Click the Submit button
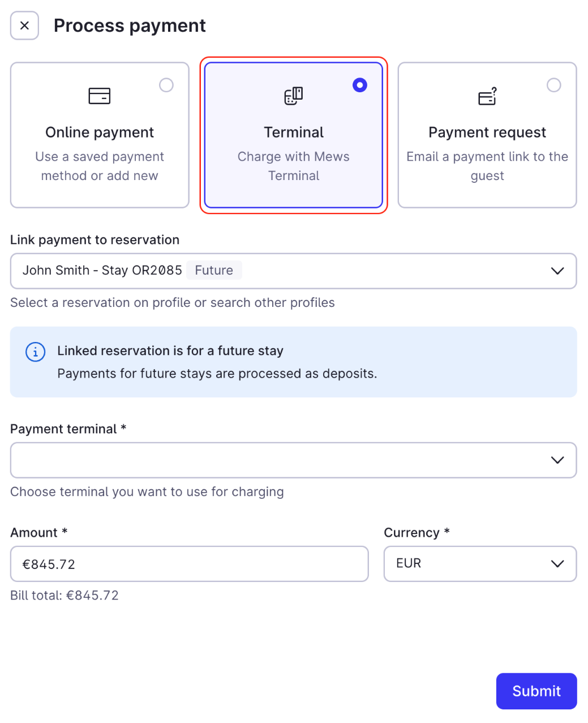 point(535,691)
